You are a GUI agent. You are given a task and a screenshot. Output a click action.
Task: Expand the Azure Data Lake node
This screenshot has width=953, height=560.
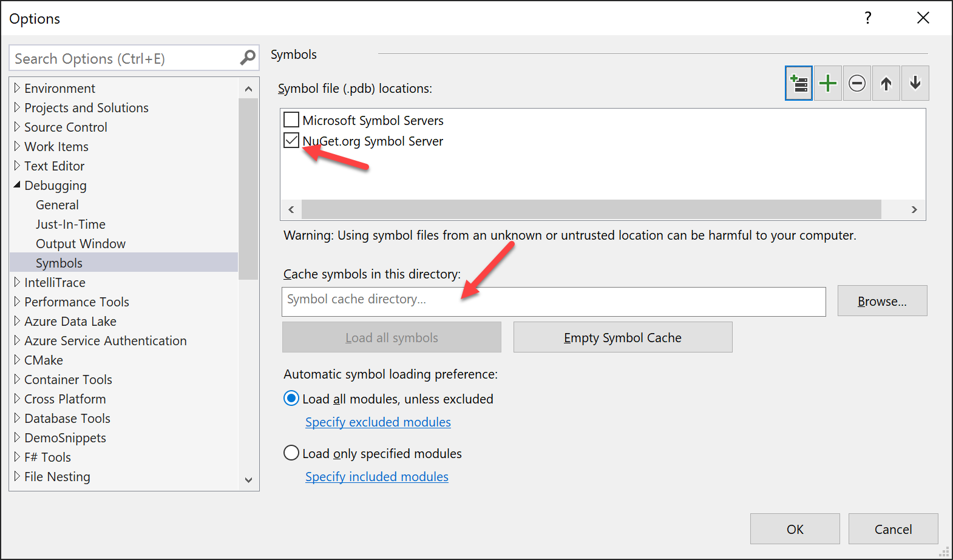pyautogui.click(x=17, y=321)
